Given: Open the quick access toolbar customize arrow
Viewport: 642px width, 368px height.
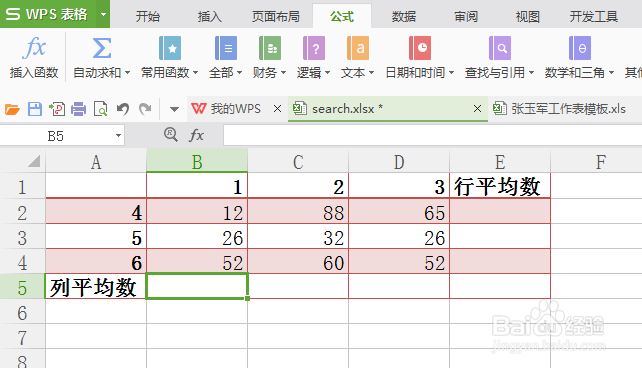Looking at the screenshot, I should pos(174,109).
